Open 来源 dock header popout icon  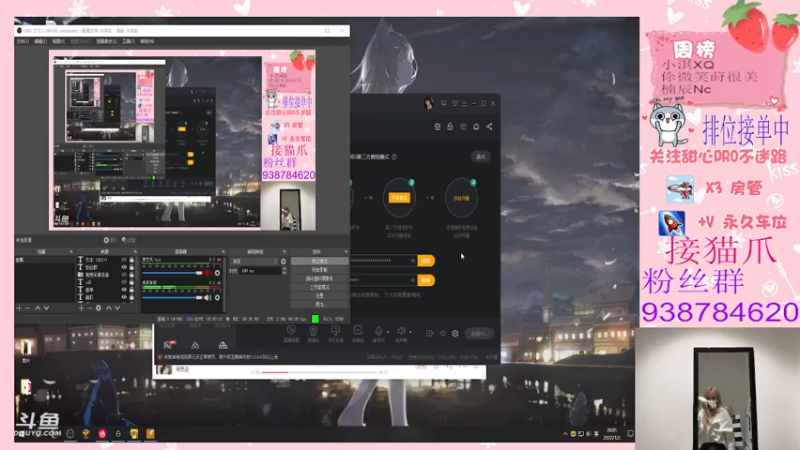pos(135,252)
